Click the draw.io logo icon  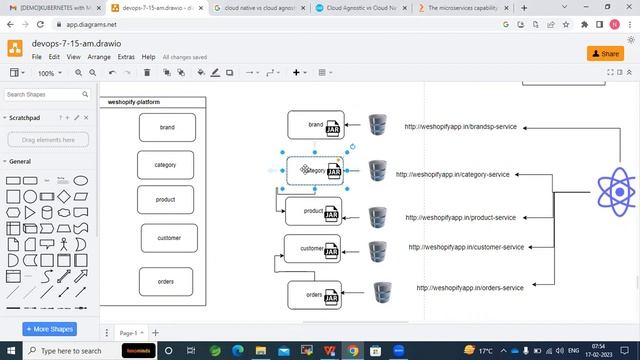coord(15,48)
